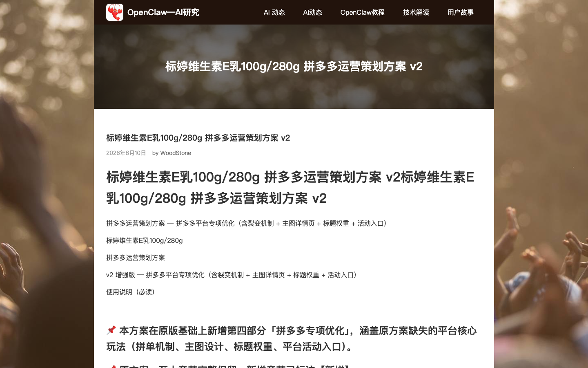The height and width of the screenshot is (368, 588).
Task: Open the AI 动态 menu item
Action: 274,12
